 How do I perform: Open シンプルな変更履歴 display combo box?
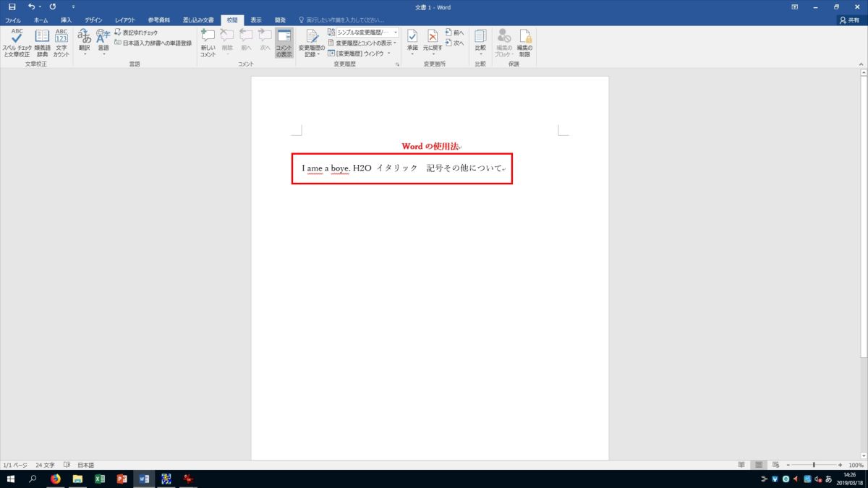[363, 33]
